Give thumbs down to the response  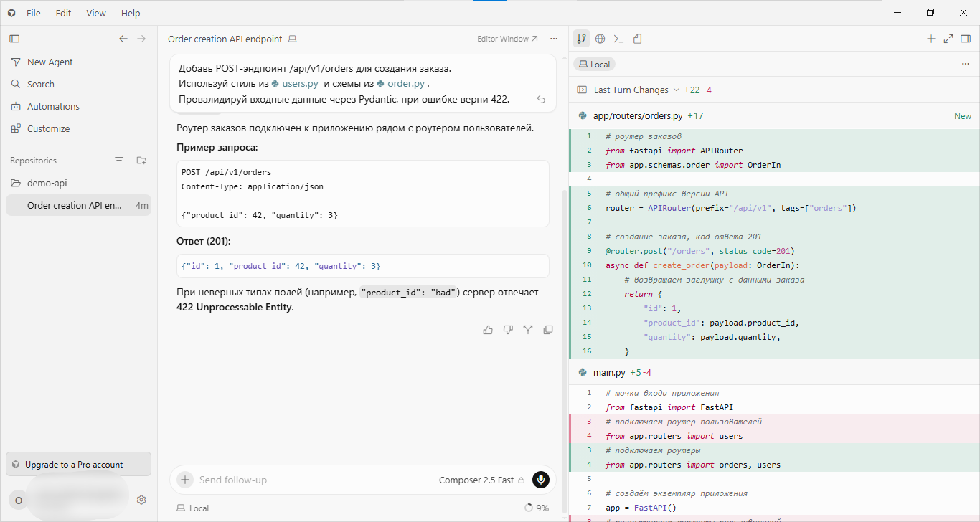point(508,330)
